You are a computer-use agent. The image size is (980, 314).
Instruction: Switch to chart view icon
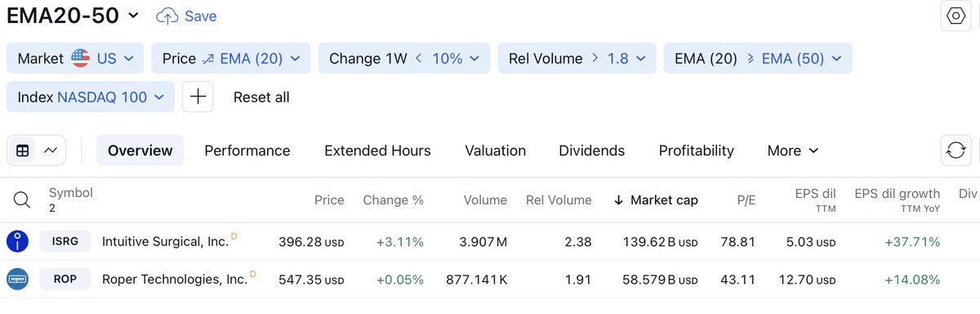coord(51,150)
